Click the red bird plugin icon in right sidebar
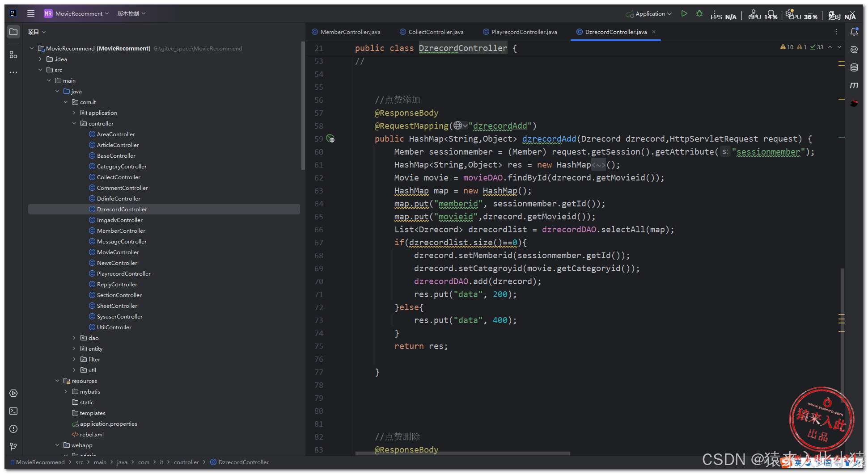Screen dimensions: 868x474 tap(854, 103)
